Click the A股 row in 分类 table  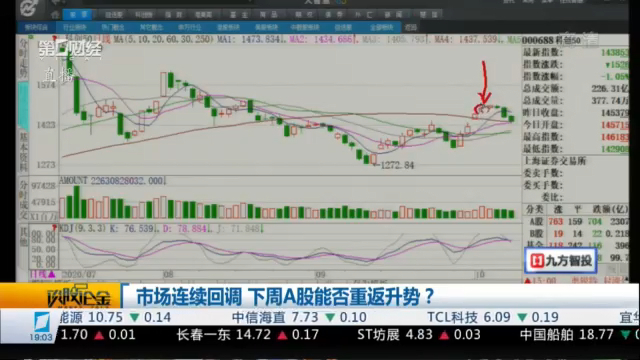point(577,222)
